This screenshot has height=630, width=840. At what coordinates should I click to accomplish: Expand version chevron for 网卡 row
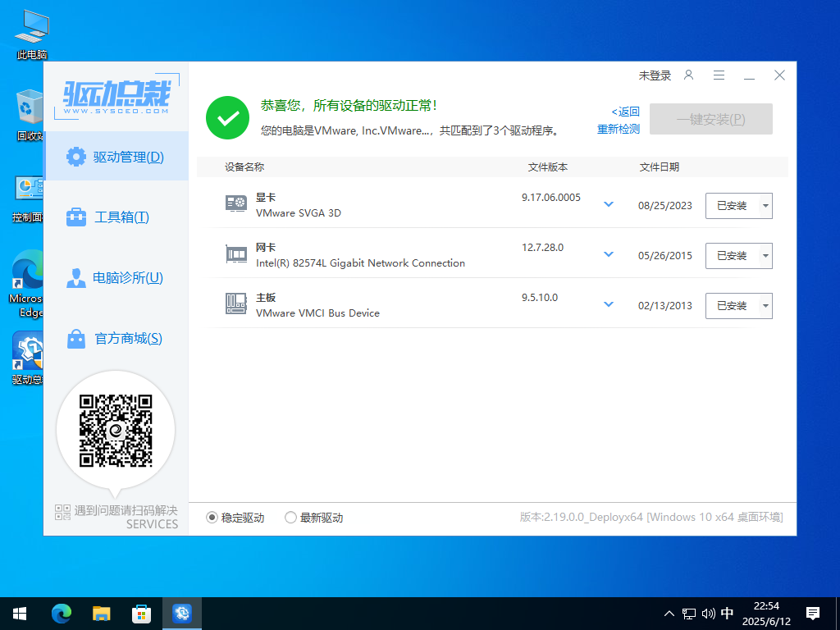[x=609, y=254]
